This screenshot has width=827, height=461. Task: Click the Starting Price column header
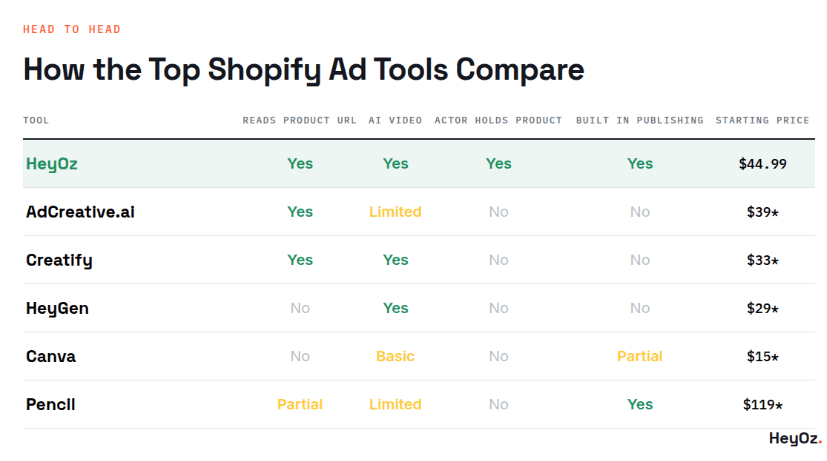(x=762, y=120)
